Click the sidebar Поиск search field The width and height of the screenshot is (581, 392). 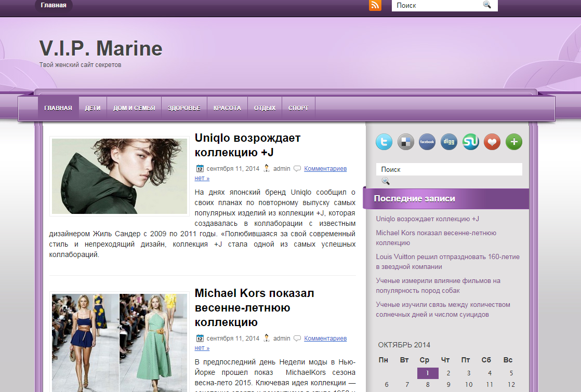[449, 169]
